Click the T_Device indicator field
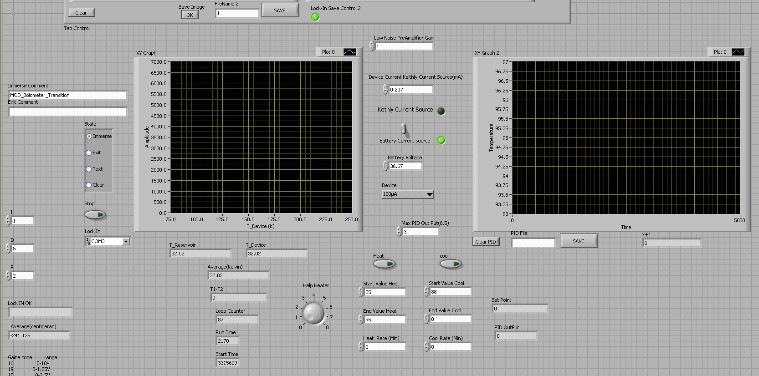759x376 pixels. click(x=276, y=254)
